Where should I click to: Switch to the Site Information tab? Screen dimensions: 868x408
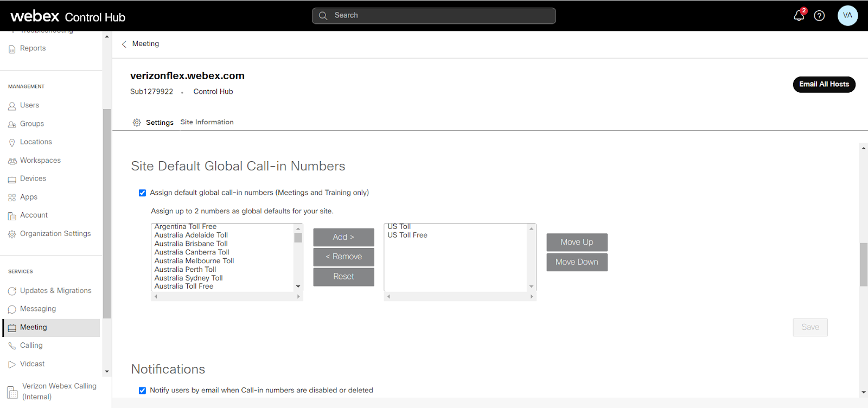pyautogui.click(x=207, y=122)
